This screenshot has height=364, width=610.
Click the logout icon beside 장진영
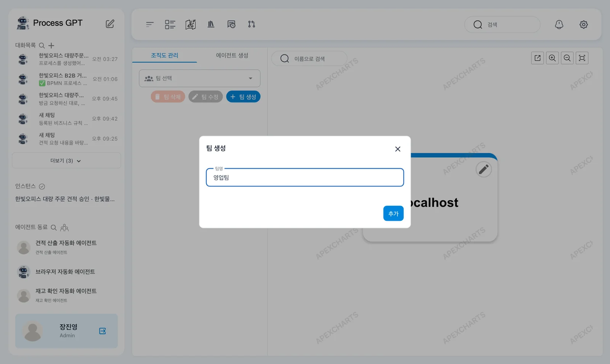[103, 331]
